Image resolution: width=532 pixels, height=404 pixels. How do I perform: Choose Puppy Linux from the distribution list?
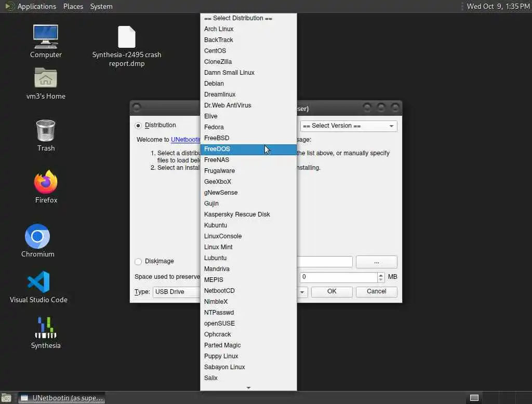click(x=248, y=356)
